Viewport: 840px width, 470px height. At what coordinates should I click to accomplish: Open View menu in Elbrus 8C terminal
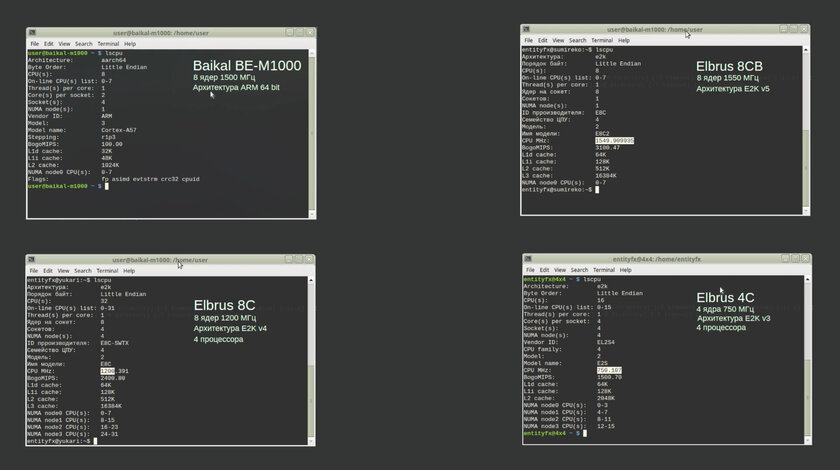[63, 271]
